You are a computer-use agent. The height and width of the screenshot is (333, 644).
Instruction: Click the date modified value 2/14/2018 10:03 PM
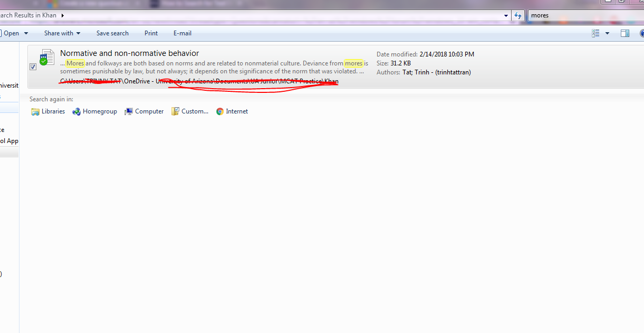click(x=447, y=54)
